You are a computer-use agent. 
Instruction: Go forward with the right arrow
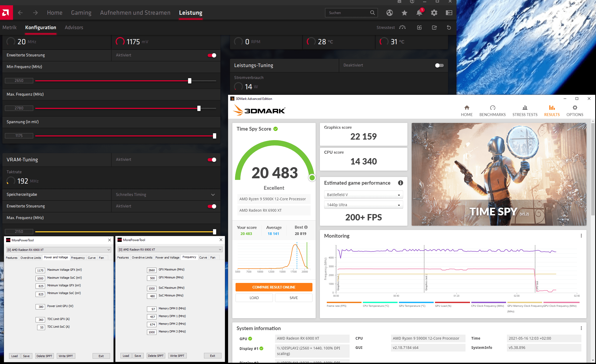[x=35, y=13]
